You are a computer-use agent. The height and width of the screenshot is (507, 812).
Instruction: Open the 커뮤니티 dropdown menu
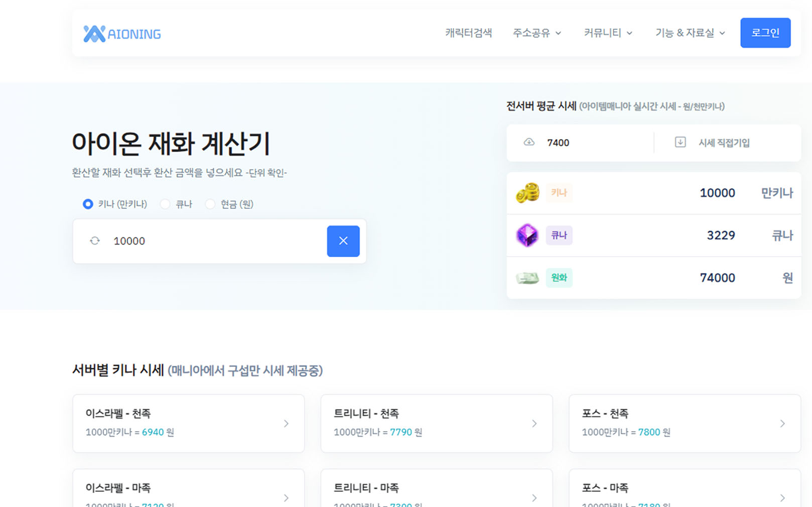608,33
